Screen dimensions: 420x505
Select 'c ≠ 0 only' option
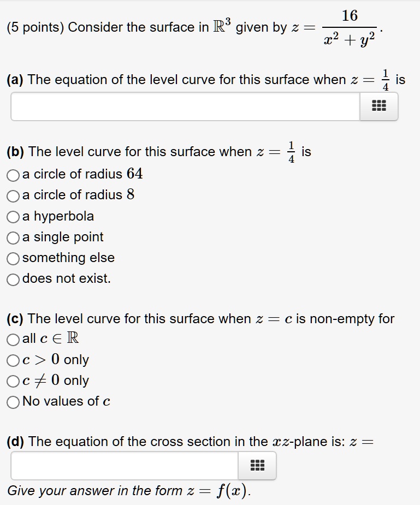[x=14, y=381]
